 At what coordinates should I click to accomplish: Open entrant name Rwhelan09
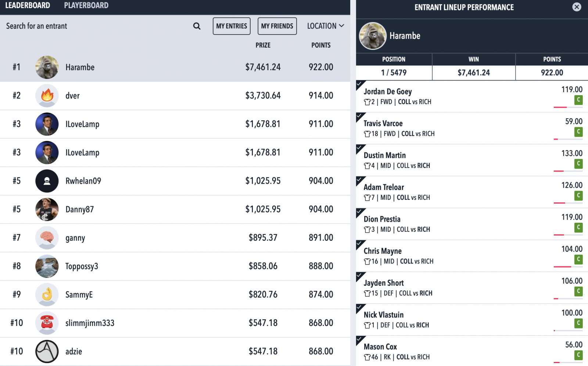pos(83,181)
